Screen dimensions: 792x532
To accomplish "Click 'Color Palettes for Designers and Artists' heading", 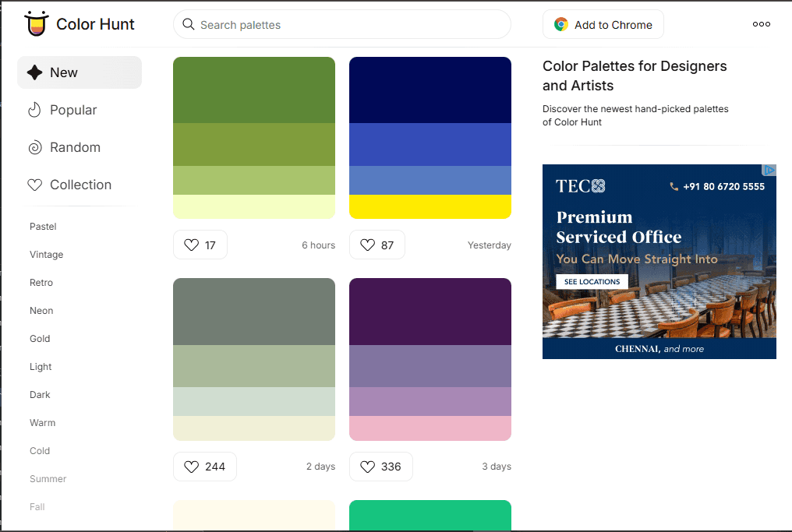I will point(635,76).
